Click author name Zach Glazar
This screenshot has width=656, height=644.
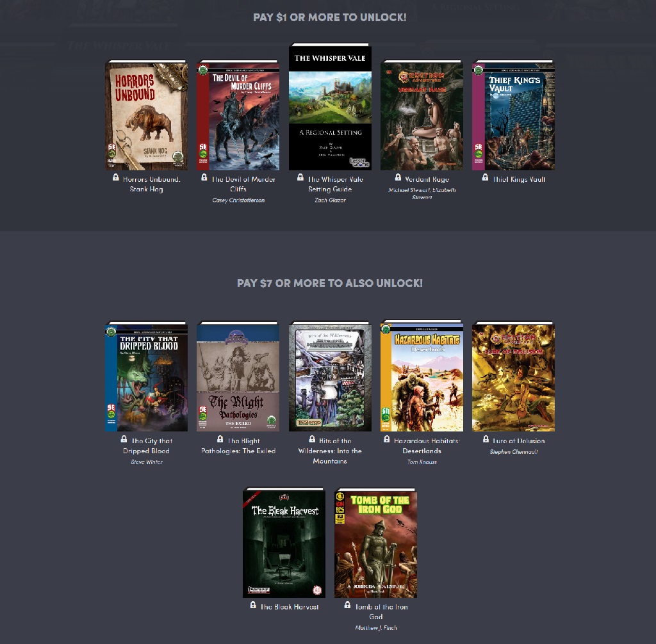coord(330,200)
